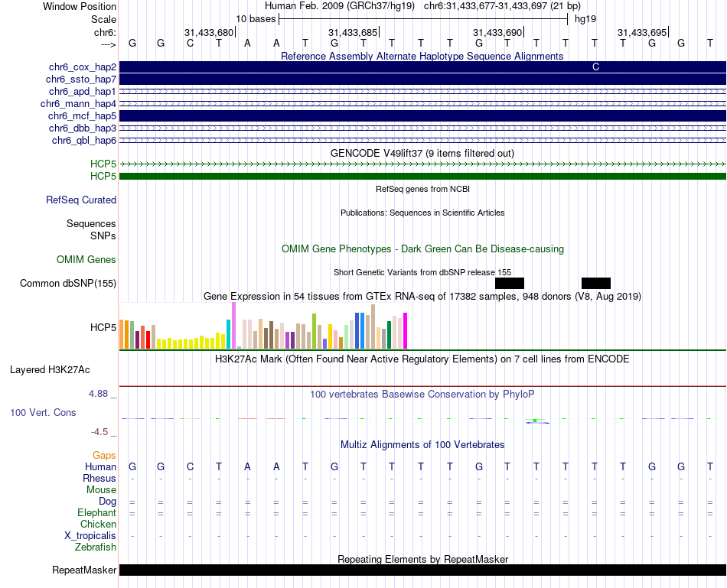Open Short Genetic Variants from dbSNP title
This screenshot has width=727, height=588.
coord(422,272)
